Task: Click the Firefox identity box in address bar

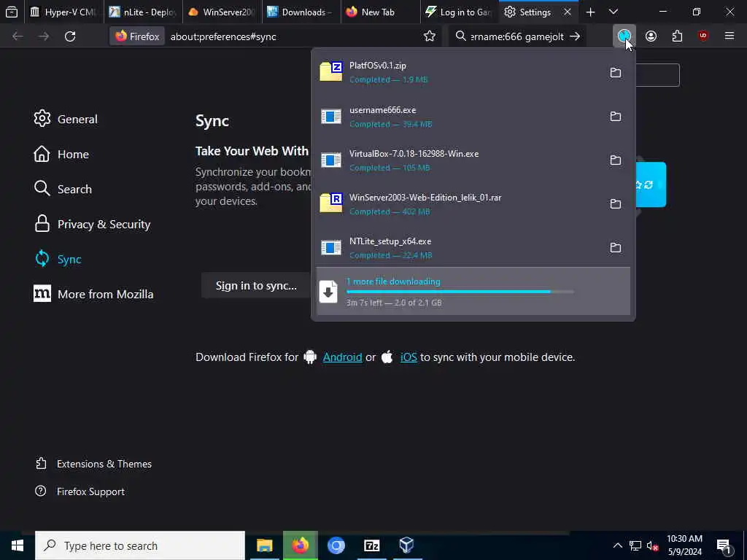Action: point(137,36)
